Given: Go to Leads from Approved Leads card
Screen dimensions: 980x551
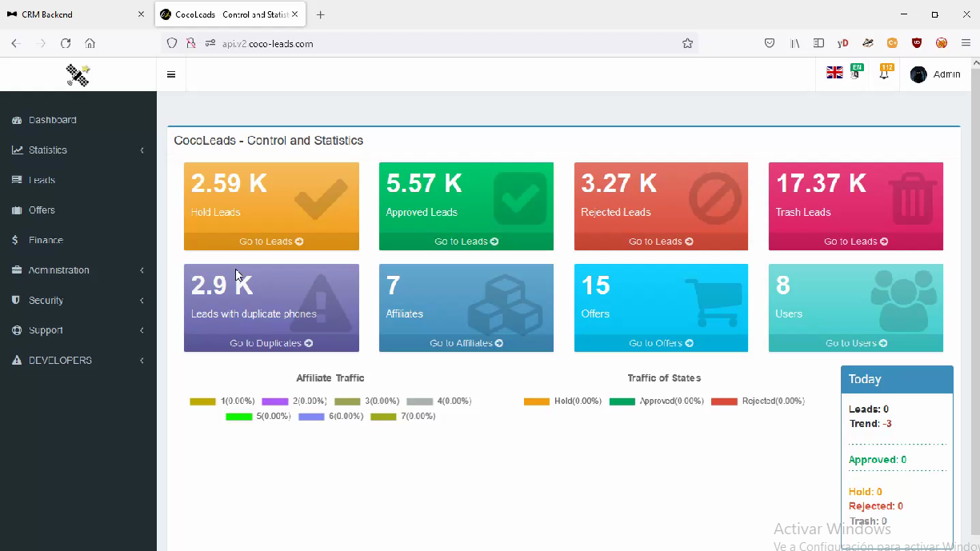Looking at the screenshot, I should coord(466,242).
